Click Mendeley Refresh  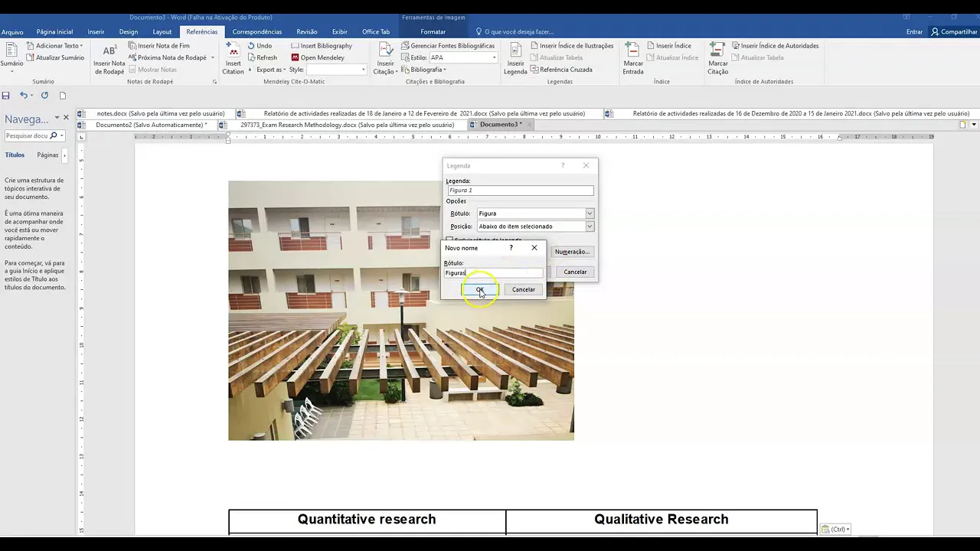coord(262,57)
